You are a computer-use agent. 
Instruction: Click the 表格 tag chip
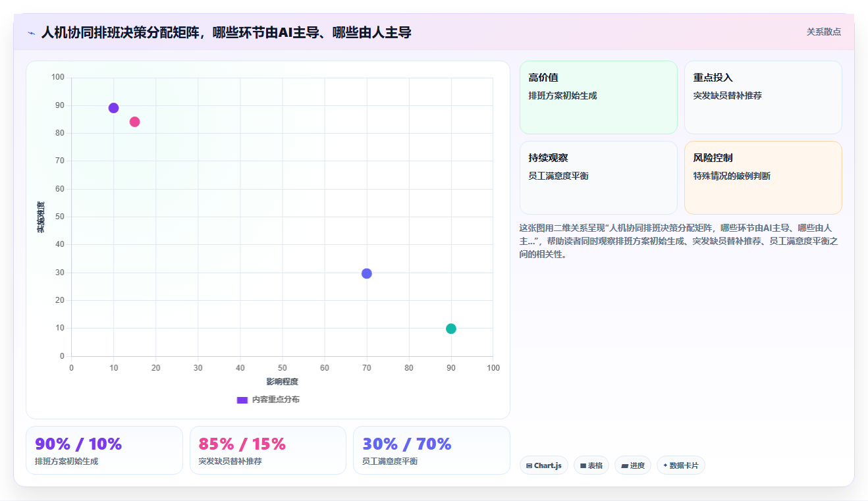coord(591,465)
